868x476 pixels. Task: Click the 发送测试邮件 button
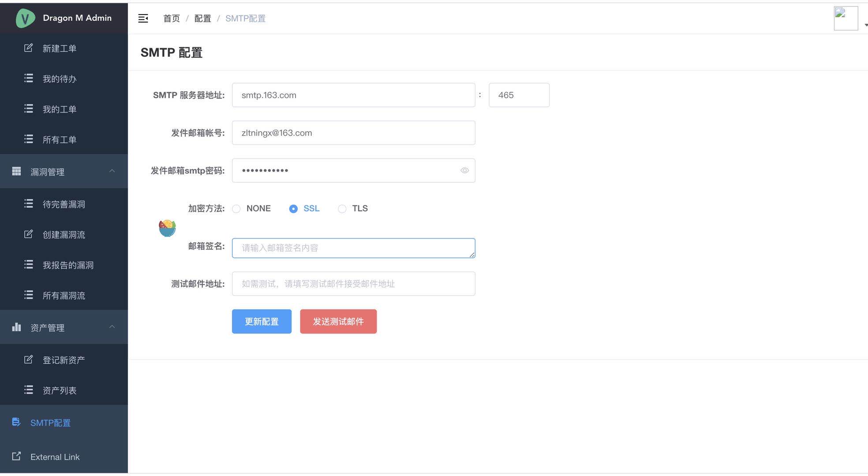point(338,321)
